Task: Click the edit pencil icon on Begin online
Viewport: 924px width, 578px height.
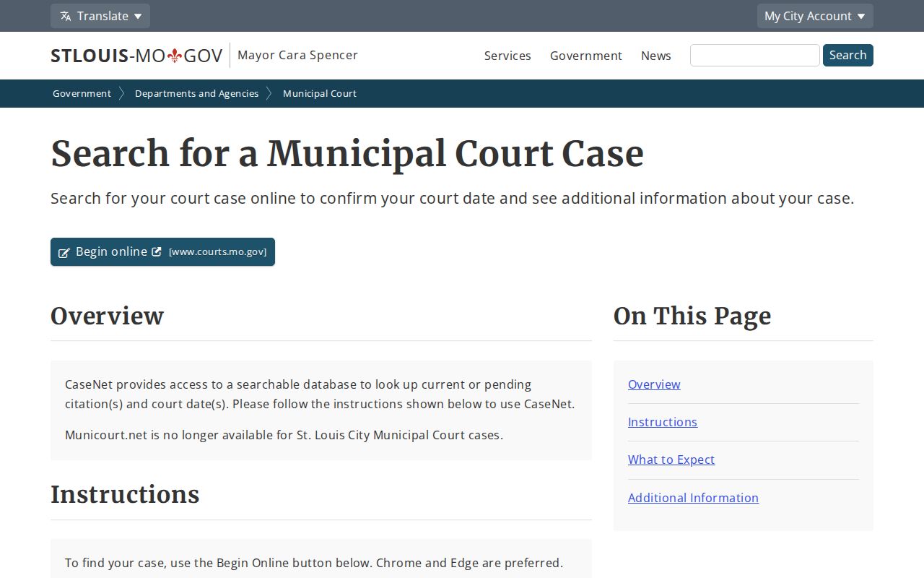Action: 64,252
